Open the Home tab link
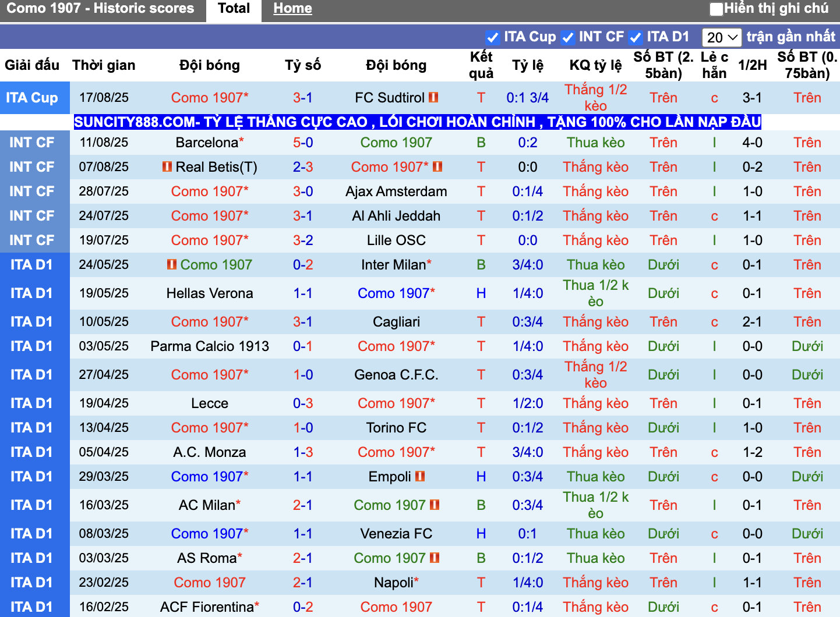Screen dimensions: 840x617 pyautogui.click(x=292, y=9)
